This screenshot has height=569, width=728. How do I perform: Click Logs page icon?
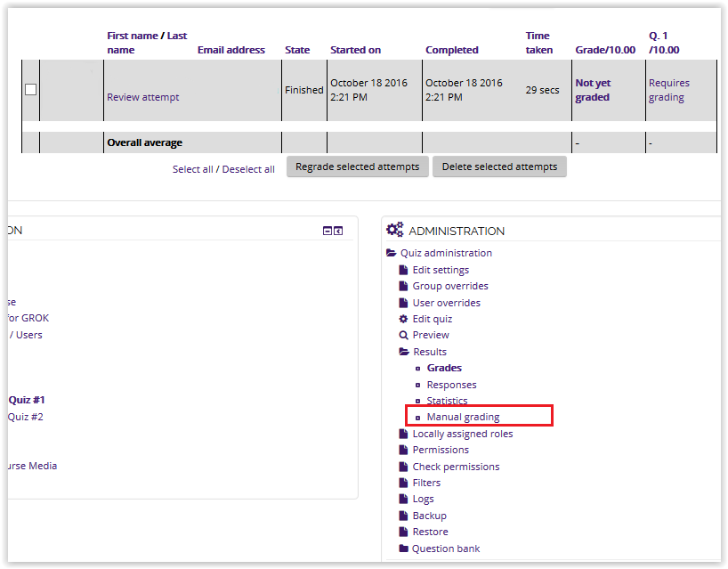coord(403,500)
